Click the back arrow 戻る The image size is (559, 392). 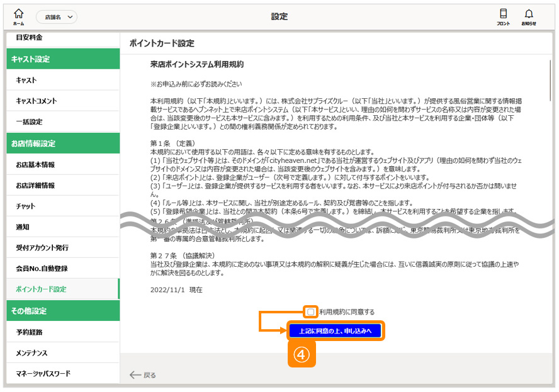143,375
